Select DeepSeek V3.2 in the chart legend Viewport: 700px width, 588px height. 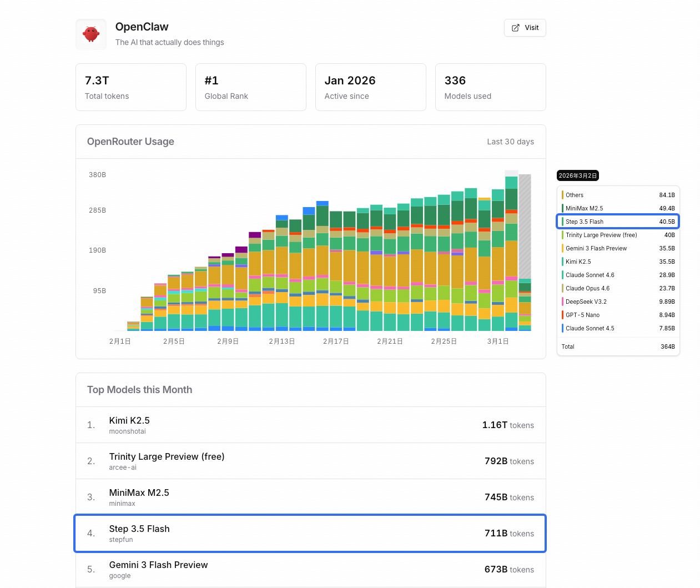coord(586,301)
